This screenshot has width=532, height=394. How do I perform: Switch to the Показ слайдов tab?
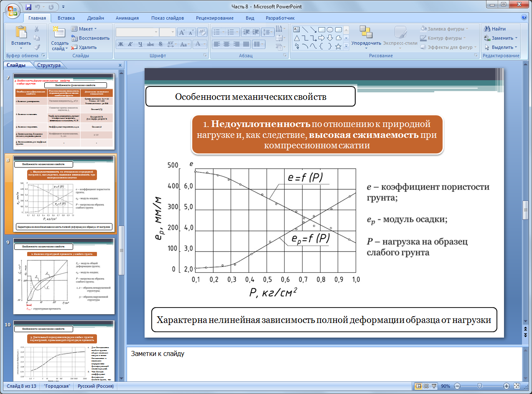click(x=167, y=18)
